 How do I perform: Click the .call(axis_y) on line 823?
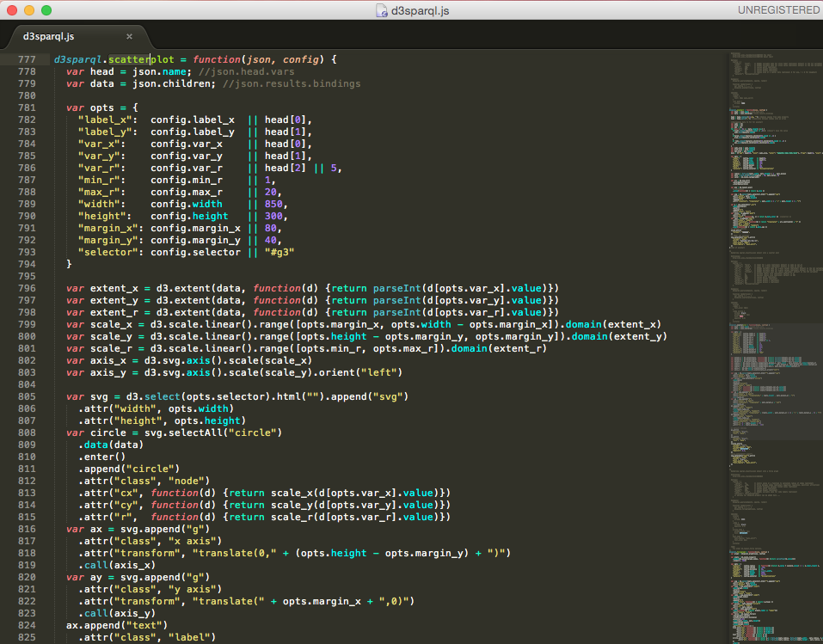(117, 614)
